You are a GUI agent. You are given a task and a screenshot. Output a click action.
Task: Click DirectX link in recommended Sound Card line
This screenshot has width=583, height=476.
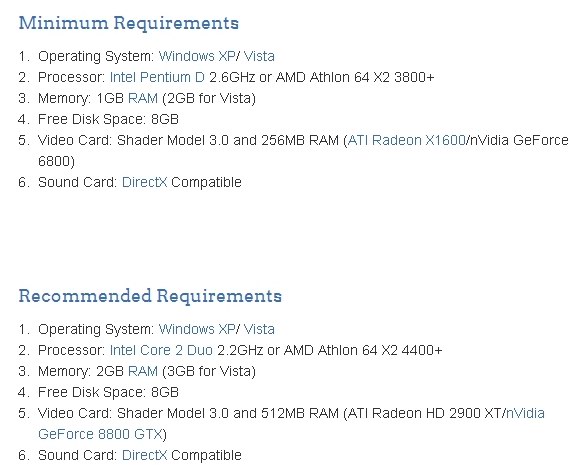(144, 455)
